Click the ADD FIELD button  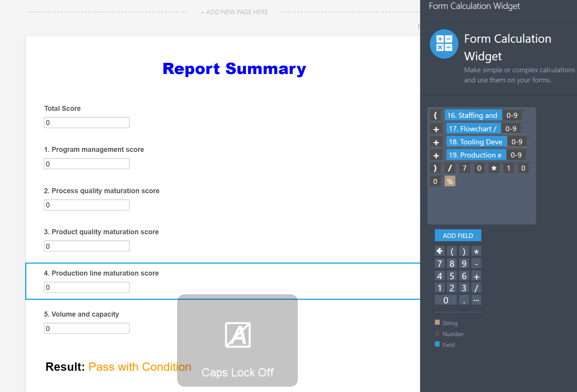coord(458,235)
